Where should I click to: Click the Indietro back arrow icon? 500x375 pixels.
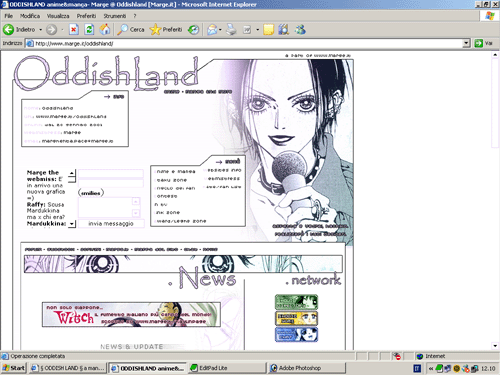[8, 30]
